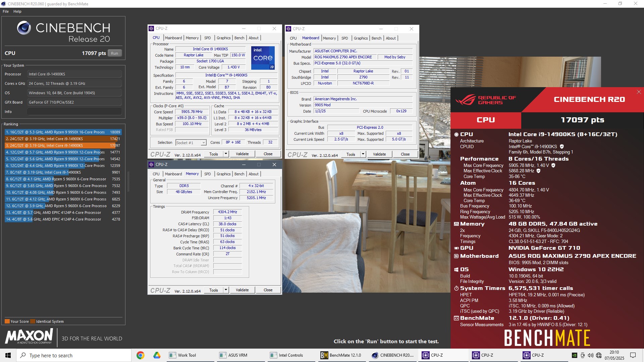Click Close button in CPU-Z Memory window
Viewport: 644px width, 362px height.
click(x=268, y=290)
